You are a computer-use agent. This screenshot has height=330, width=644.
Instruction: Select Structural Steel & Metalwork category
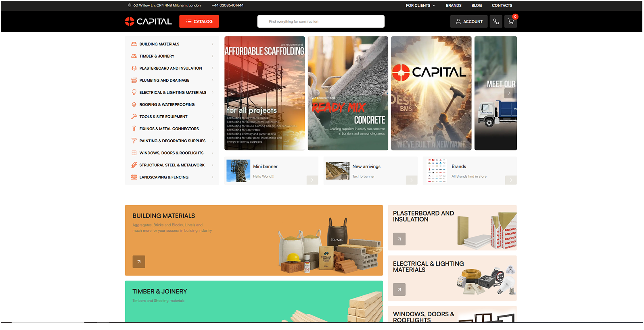(x=172, y=165)
